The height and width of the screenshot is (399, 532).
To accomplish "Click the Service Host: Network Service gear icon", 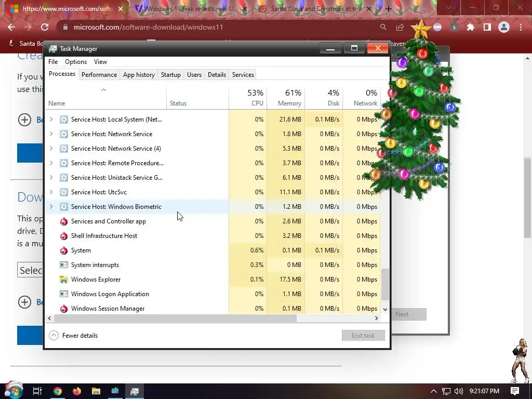I will 64,134.
